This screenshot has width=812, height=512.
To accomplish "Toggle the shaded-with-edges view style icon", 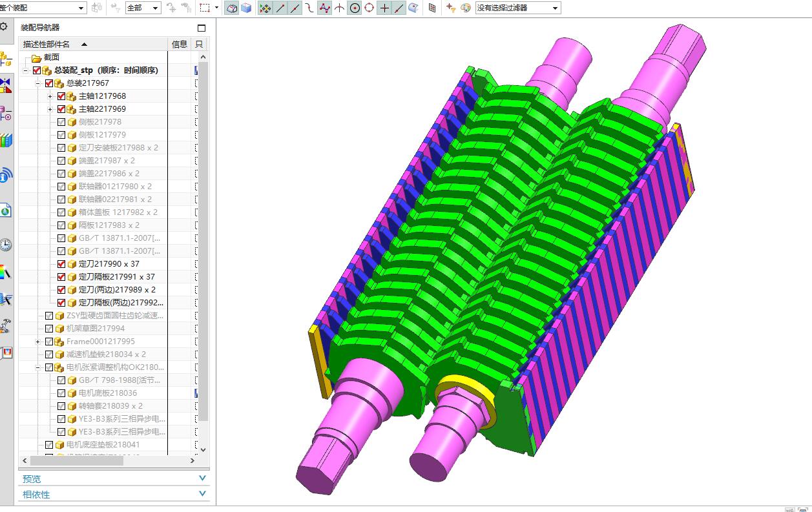I will (232, 8).
